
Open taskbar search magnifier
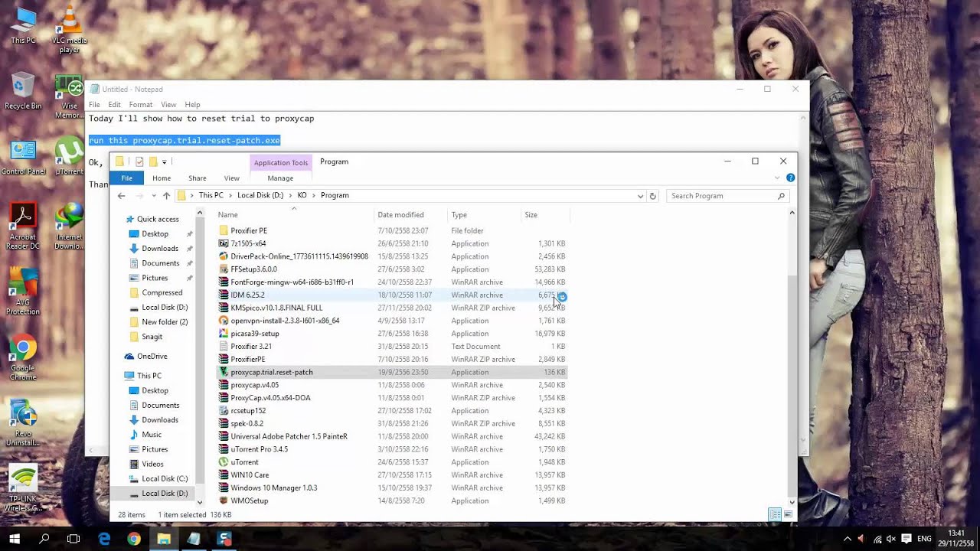click(44, 539)
